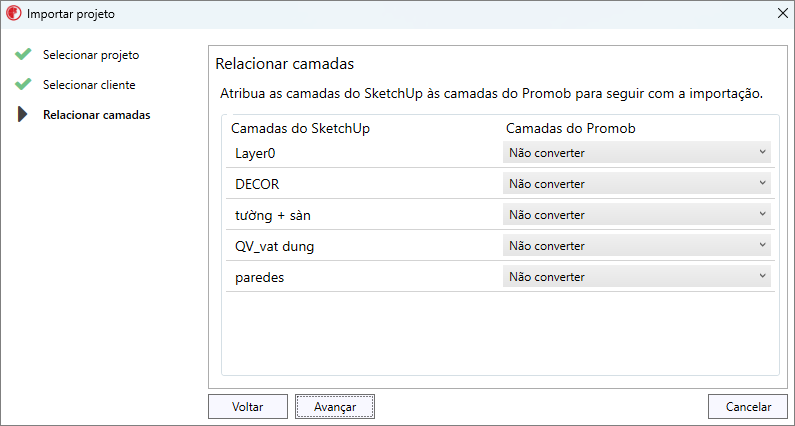The width and height of the screenshot is (795, 426).
Task: Click the arrow marker beside Relacionar camadas step
Action: [x=22, y=115]
